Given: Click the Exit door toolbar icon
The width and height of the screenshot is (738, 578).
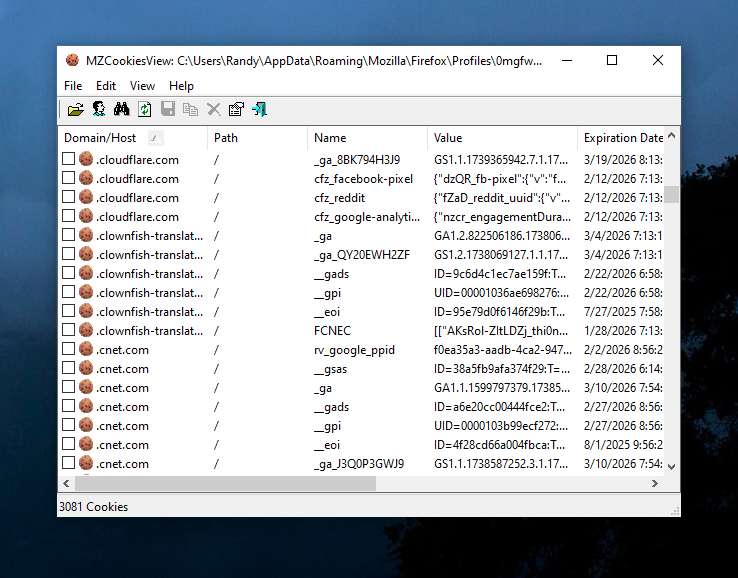Looking at the screenshot, I should point(259,109).
